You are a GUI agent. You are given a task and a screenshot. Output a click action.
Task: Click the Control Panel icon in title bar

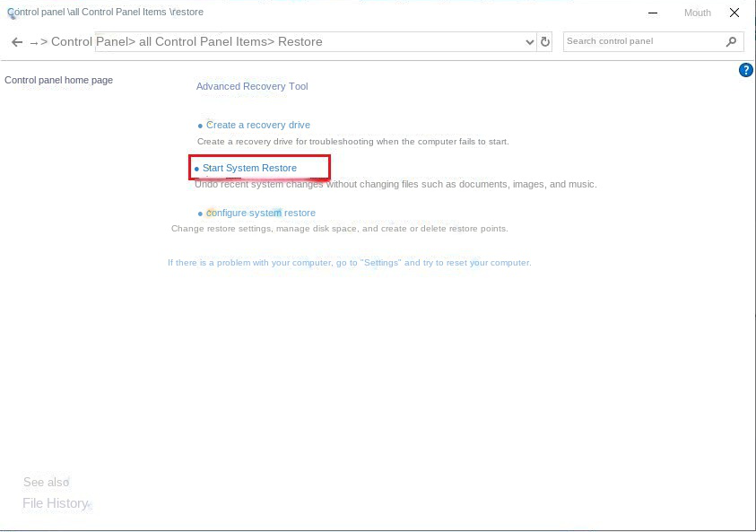(x=12, y=13)
